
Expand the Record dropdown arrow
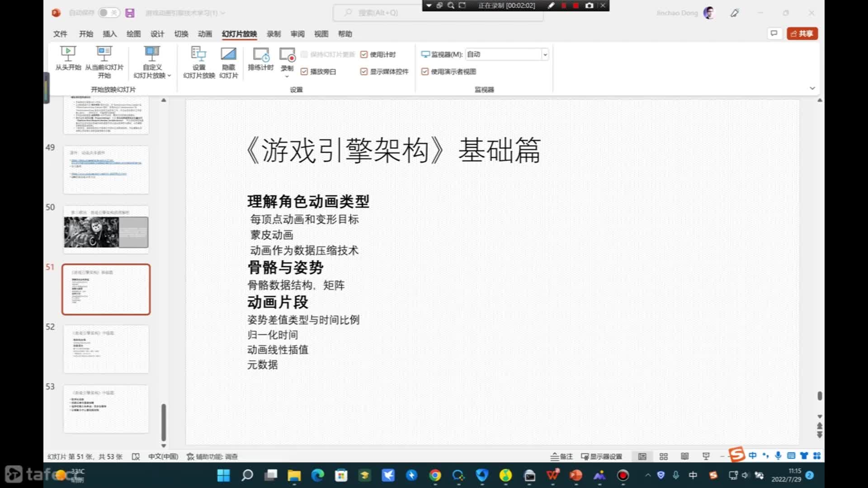287,76
